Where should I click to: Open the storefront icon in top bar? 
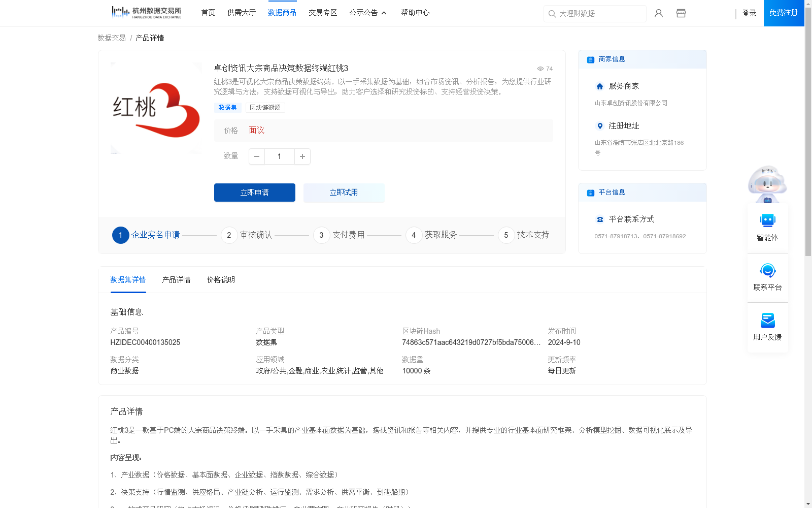pos(681,13)
